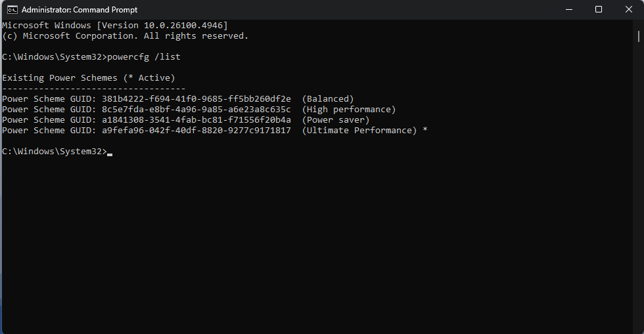Maximize the Command Prompt window
The image size is (644, 334).
(x=599, y=9)
